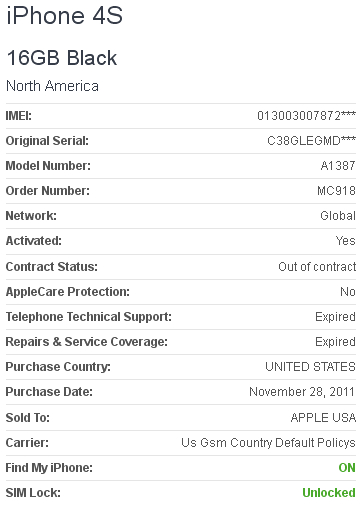Viewport: 361px width, 505px height.
Task: Click Telephone Technical Support Expired value
Action: click(335, 317)
